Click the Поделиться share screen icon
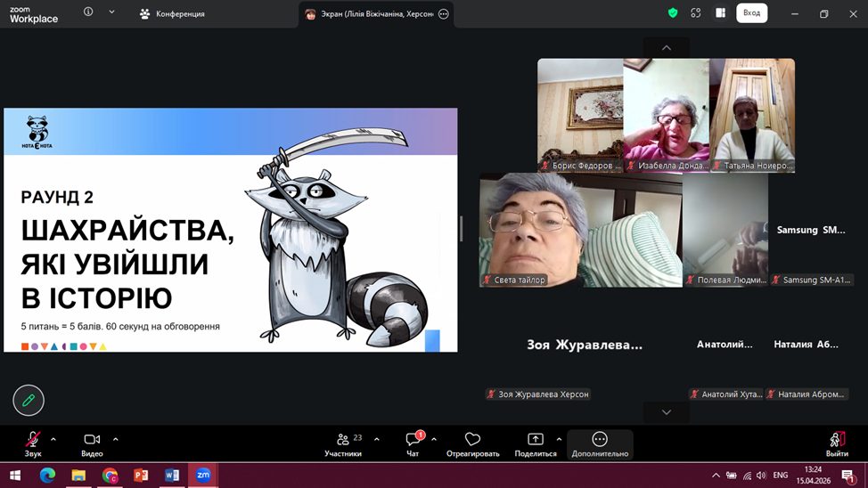The width and height of the screenshot is (868, 488). click(x=535, y=440)
